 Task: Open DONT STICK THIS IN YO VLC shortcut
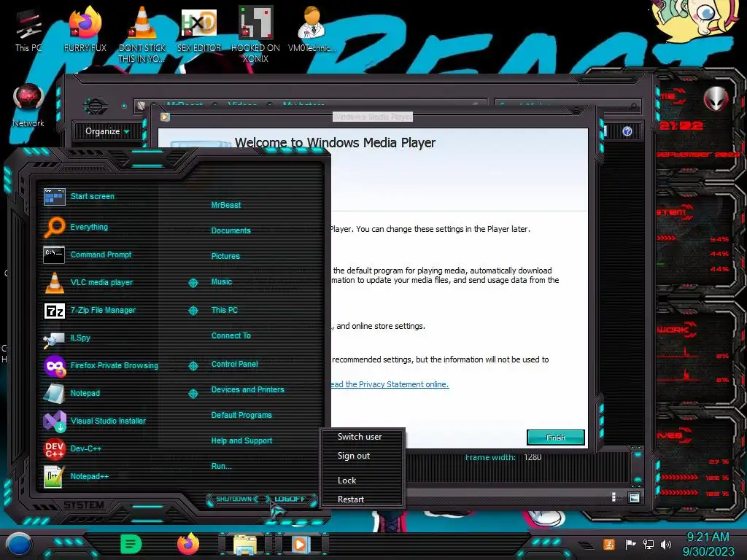point(142,34)
